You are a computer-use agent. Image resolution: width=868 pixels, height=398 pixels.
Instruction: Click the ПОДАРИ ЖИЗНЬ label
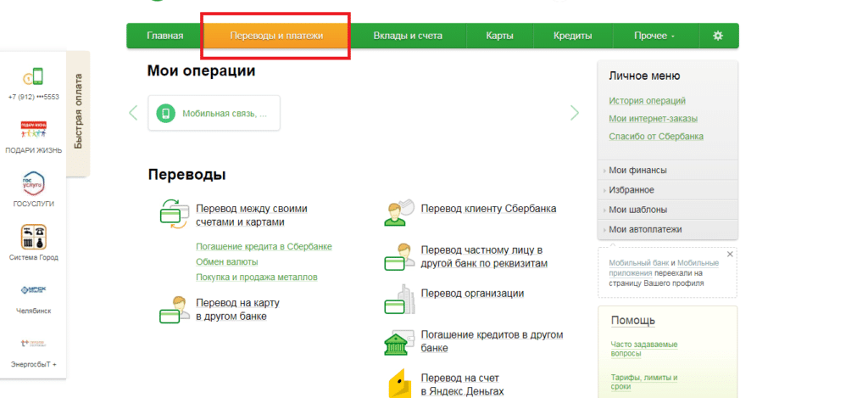(x=33, y=150)
